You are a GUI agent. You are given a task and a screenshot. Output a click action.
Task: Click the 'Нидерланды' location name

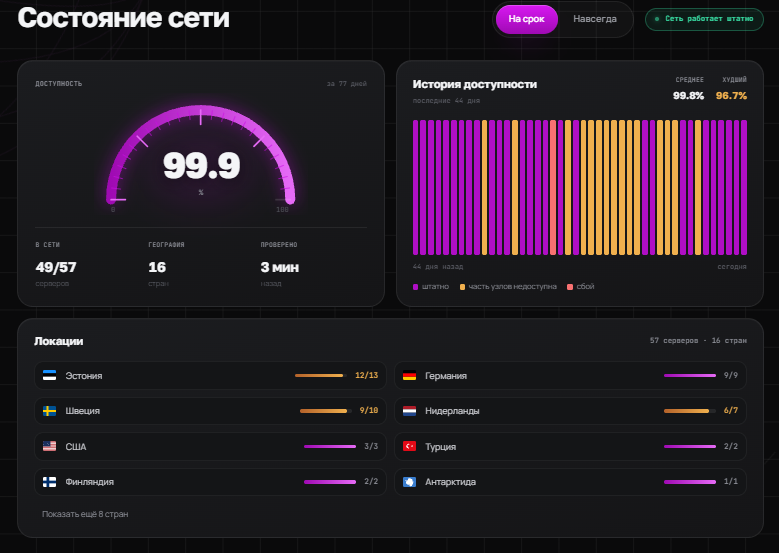coord(452,411)
